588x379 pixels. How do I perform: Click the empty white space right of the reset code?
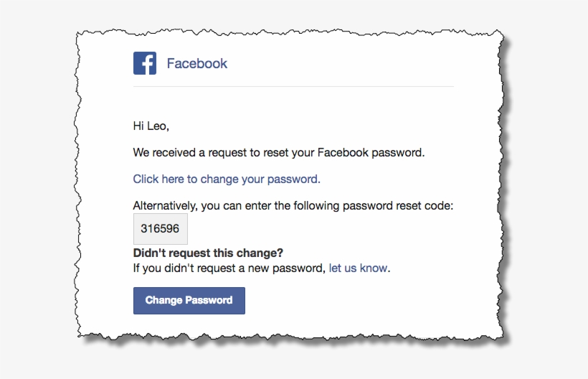click(319, 229)
